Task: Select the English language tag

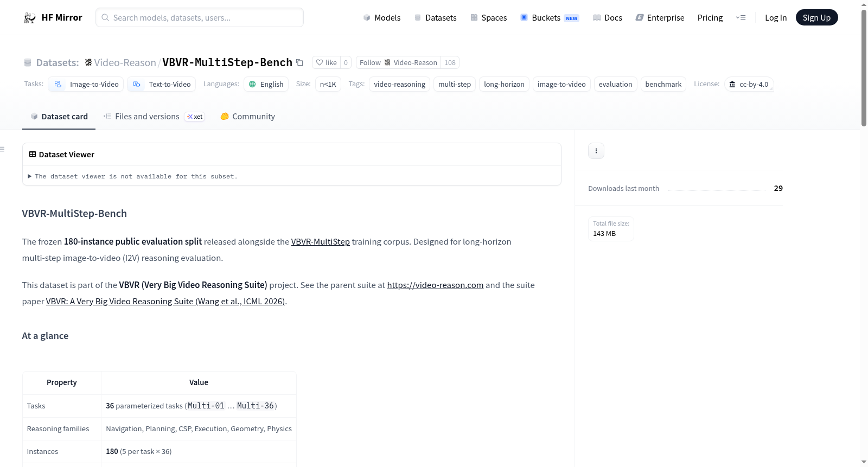Action: 266,84
